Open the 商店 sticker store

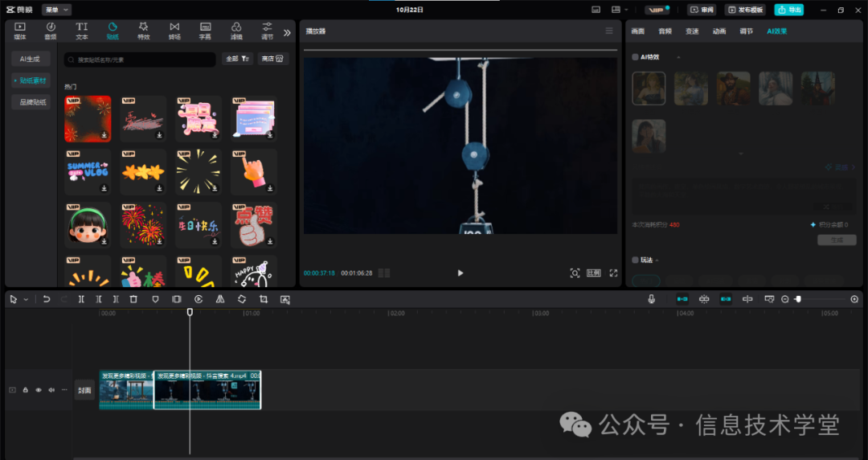[x=273, y=59]
